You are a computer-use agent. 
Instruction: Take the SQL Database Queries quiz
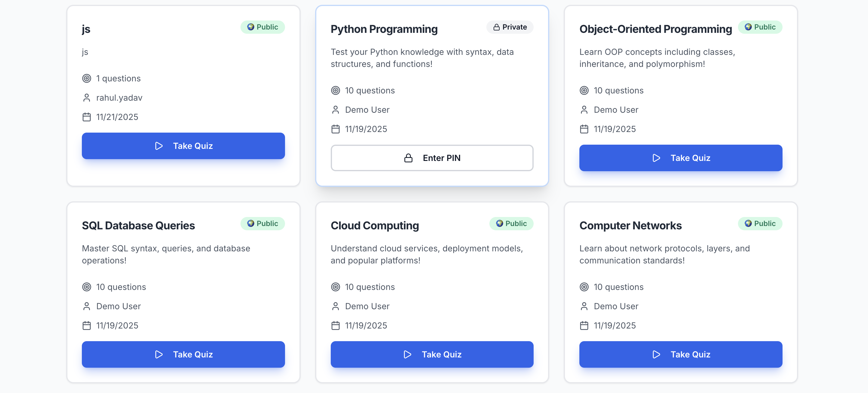(x=183, y=354)
